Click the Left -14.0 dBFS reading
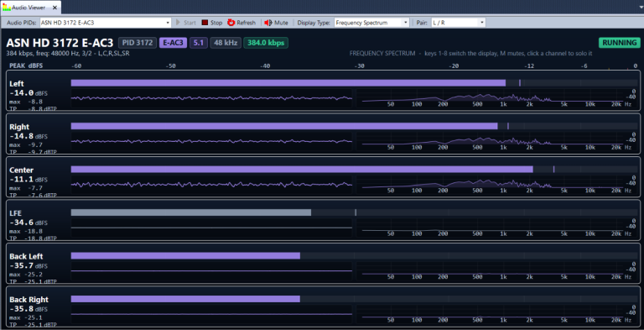The width and height of the screenshot is (644, 330). tap(28, 93)
